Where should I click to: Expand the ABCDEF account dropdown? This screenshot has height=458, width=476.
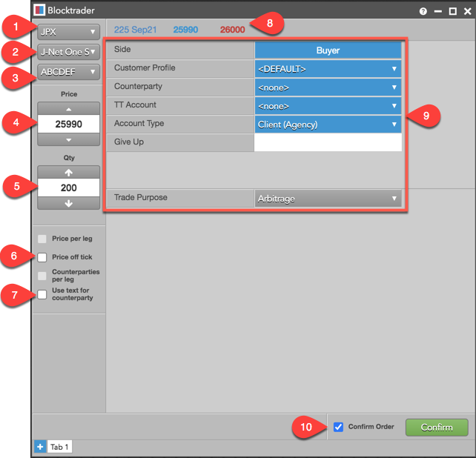[68, 72]
